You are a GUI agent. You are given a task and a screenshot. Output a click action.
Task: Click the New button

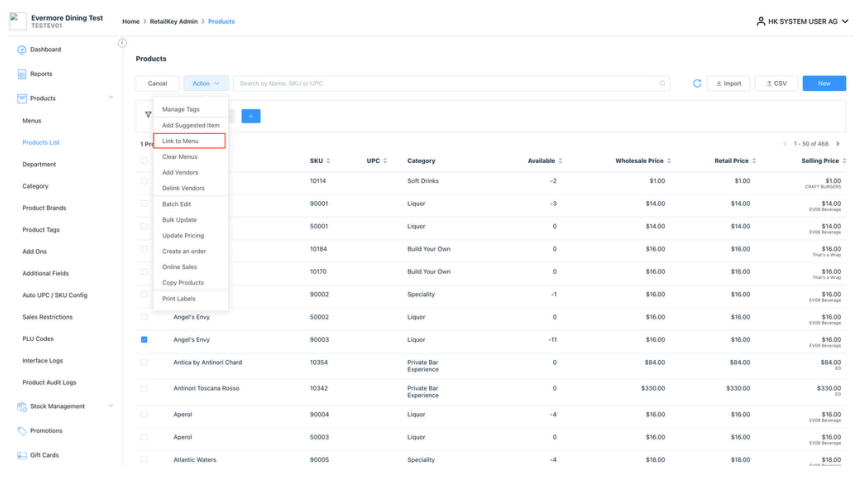pyautogui.click(x=823, y=83)
